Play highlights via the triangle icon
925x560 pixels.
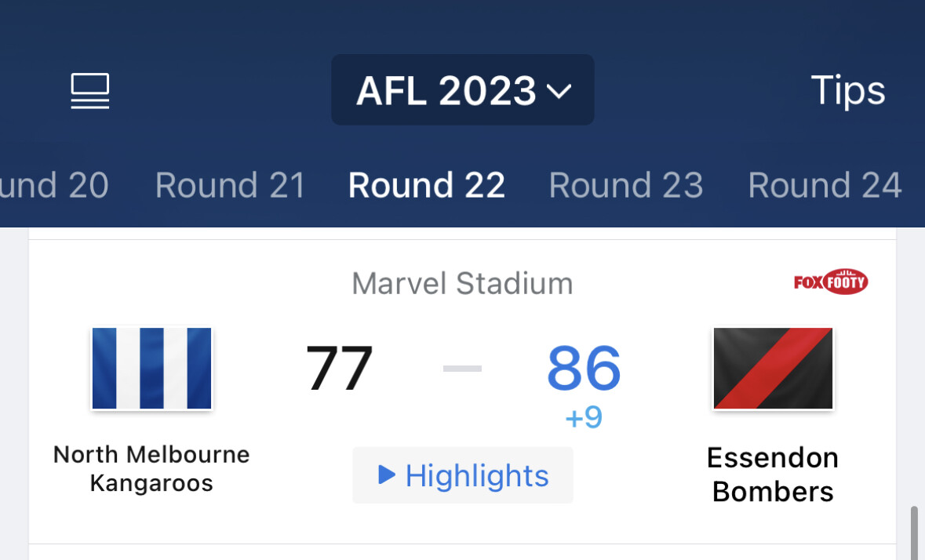click(x=387, y=475)
